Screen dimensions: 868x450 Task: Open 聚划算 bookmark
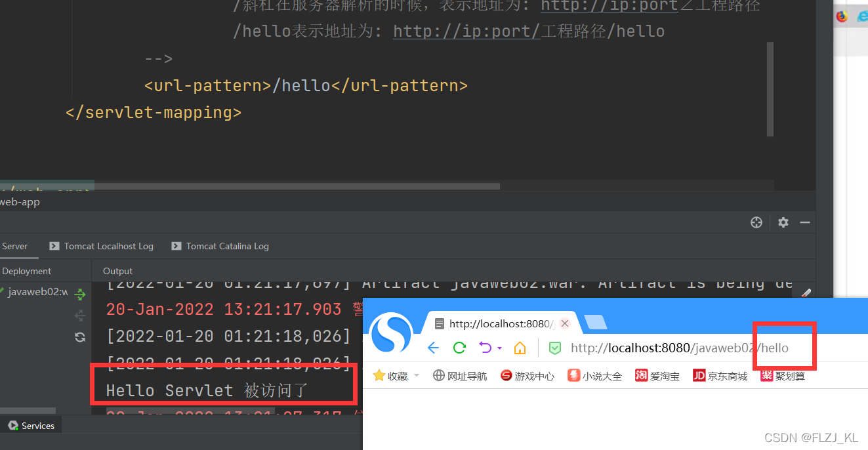[783, 376]
